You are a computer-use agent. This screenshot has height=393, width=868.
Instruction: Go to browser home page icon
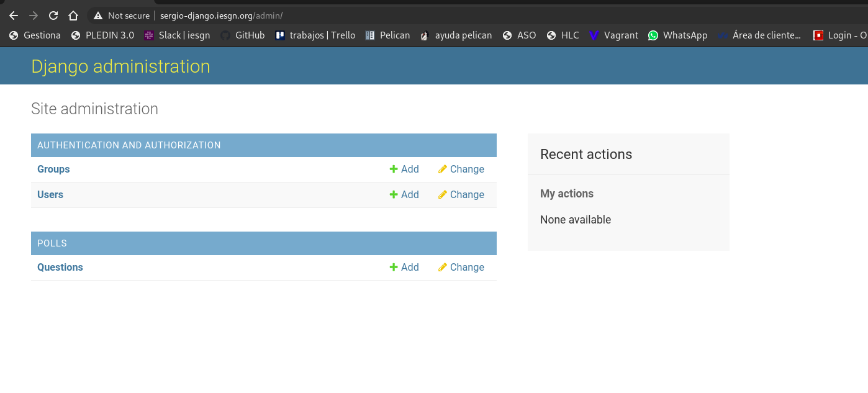click(x=73, y=16)
